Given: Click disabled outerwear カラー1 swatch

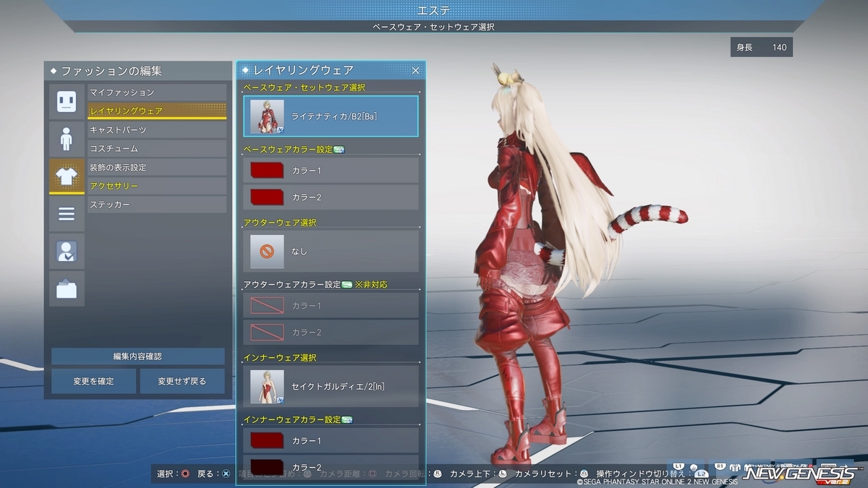Looking at the screenshot, I should coord(267,306).
